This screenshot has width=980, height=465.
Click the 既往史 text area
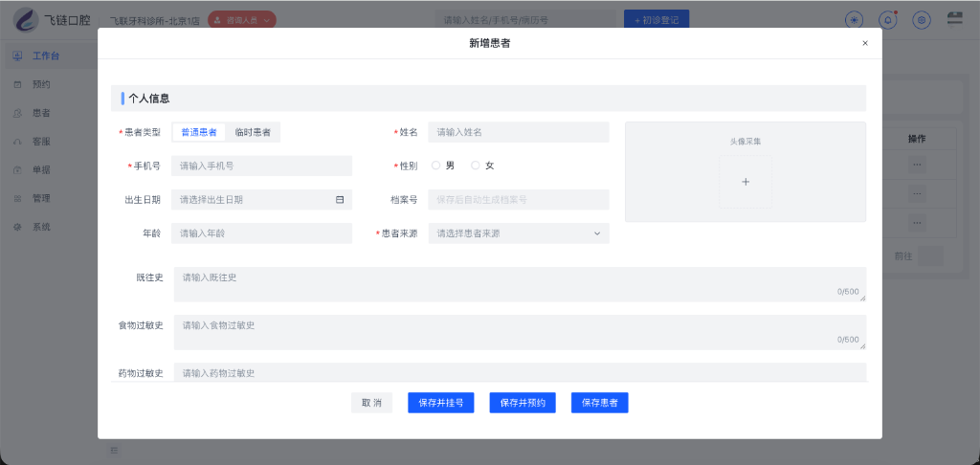(x=520, y=284)
